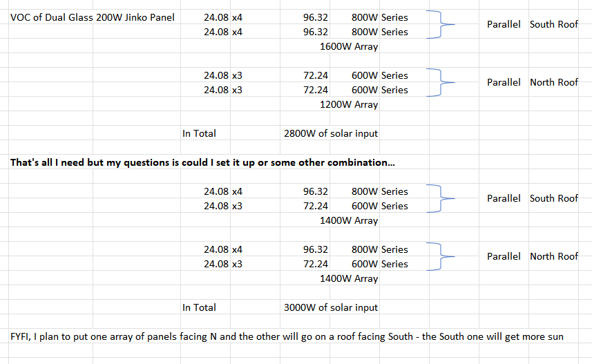Image resolution: width=592 pixels, height=364 pixels.
Task: Click the 800W Series cell directly above 1600W Array
Action: 379,32
